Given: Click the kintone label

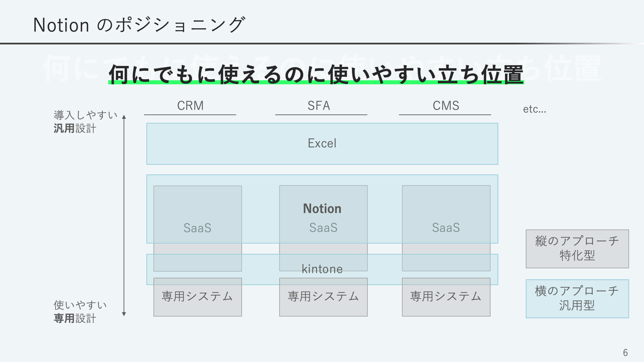Looking at the screenshot, I should pos(322,269).
